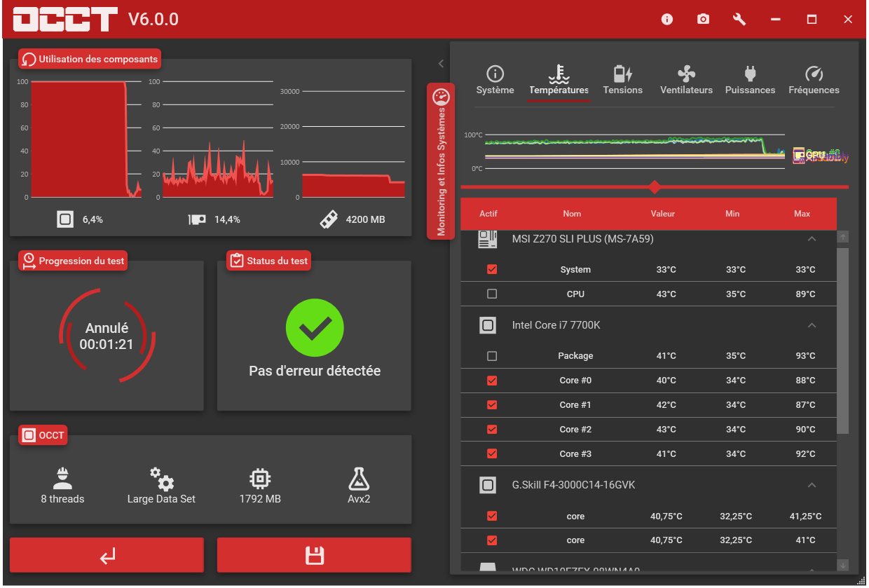The image size is (869, 588).
Task: Select the Puissances plug icon
Action: 750,74
